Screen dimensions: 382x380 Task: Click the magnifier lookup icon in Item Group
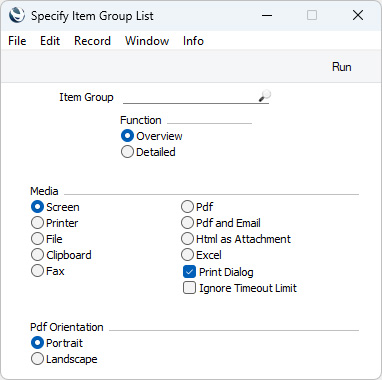pos(265,96)
